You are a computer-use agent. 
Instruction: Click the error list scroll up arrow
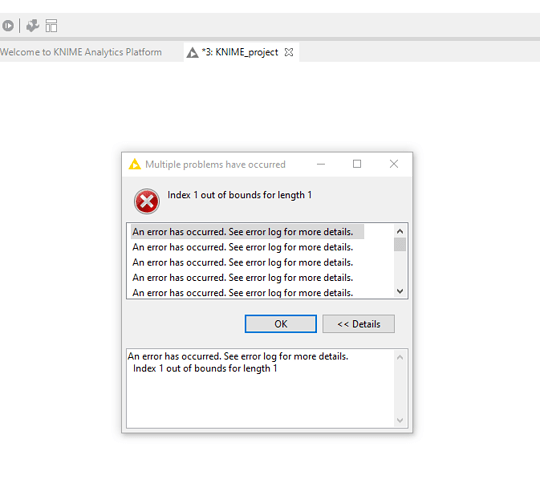tap(399, 231)
